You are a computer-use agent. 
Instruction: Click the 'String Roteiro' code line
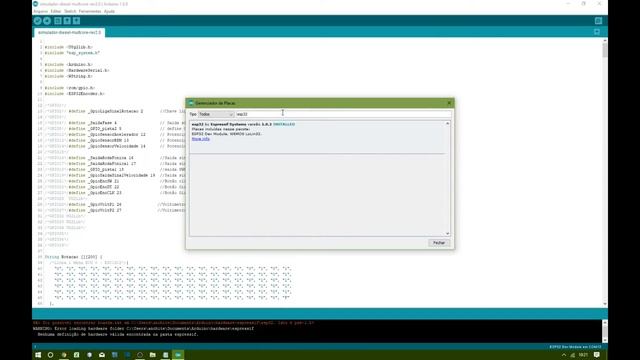point(73,257)
